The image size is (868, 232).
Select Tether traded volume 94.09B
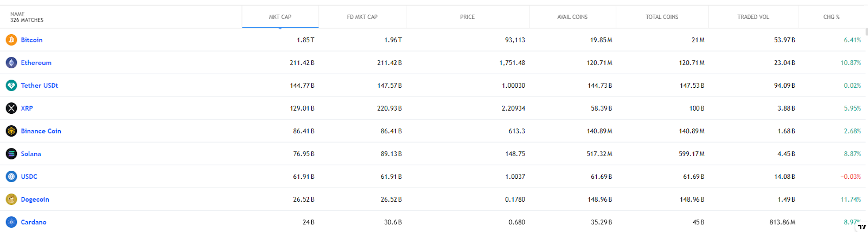(784, 86)
